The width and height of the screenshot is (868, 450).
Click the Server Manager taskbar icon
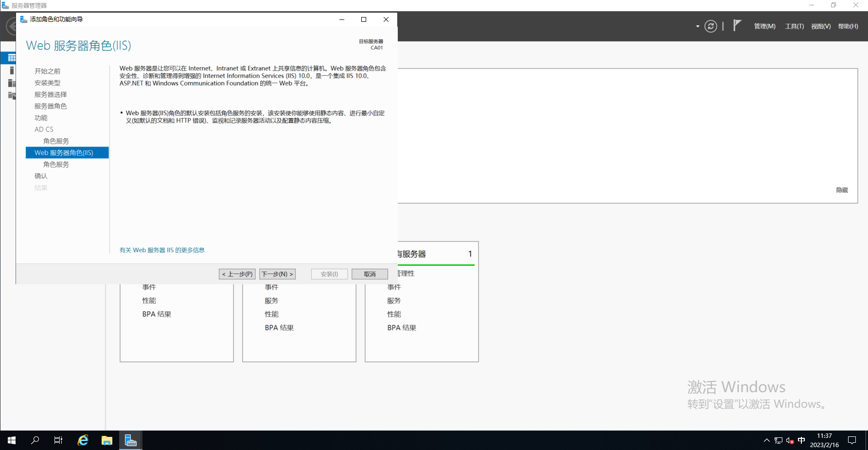point(130,440)
